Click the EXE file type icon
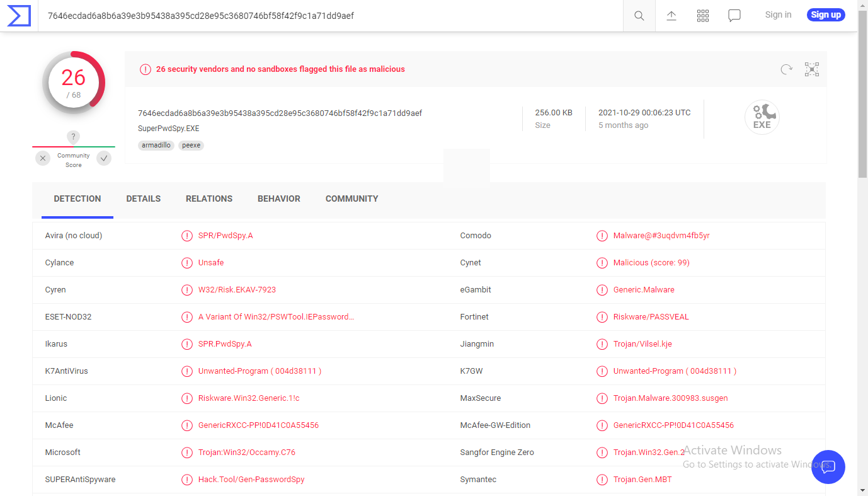Viewport: 868px width, 496px height. 762,117
